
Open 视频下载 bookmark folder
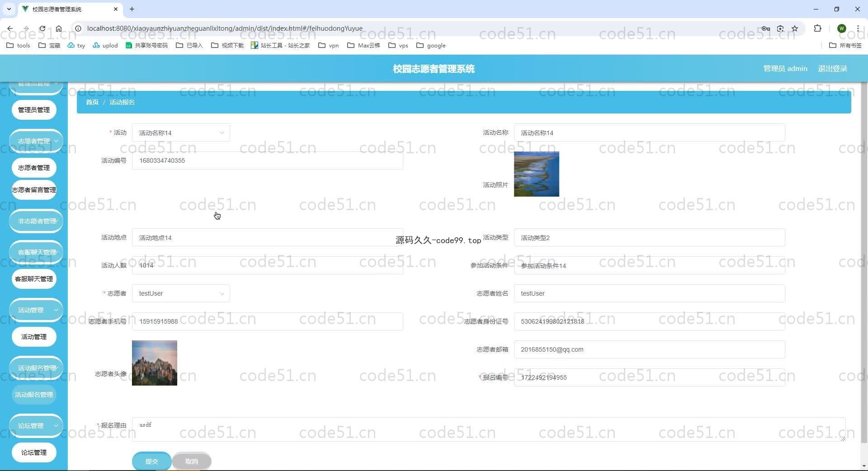coord(227,45)
